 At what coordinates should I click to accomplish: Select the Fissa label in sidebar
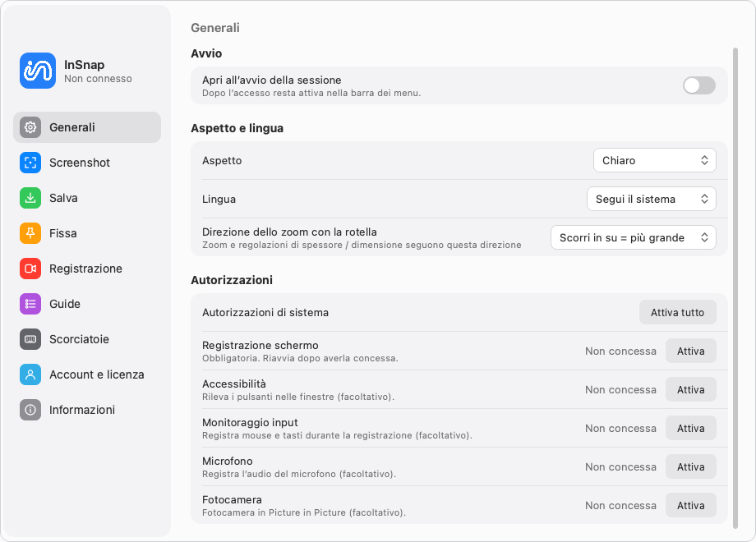(x=63, y=233)
